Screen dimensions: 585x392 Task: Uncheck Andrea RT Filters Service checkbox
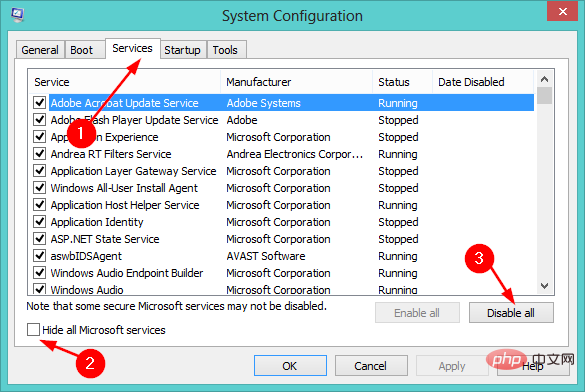pyautogui.click(x=40, y=154)
